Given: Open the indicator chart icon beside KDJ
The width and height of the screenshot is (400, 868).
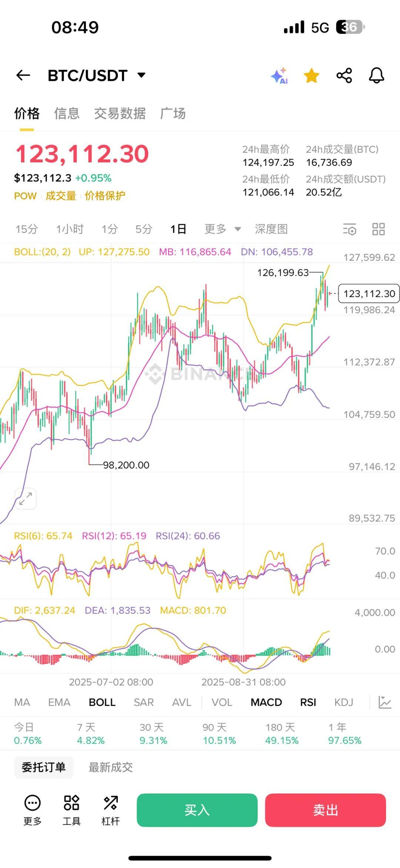Looking at the screenshot, I should point(385,702).
